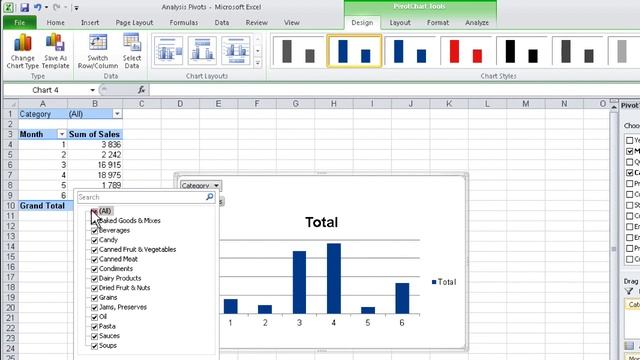Click the Select All corner button
640x360 pixels.
click(x=10, y=104)
